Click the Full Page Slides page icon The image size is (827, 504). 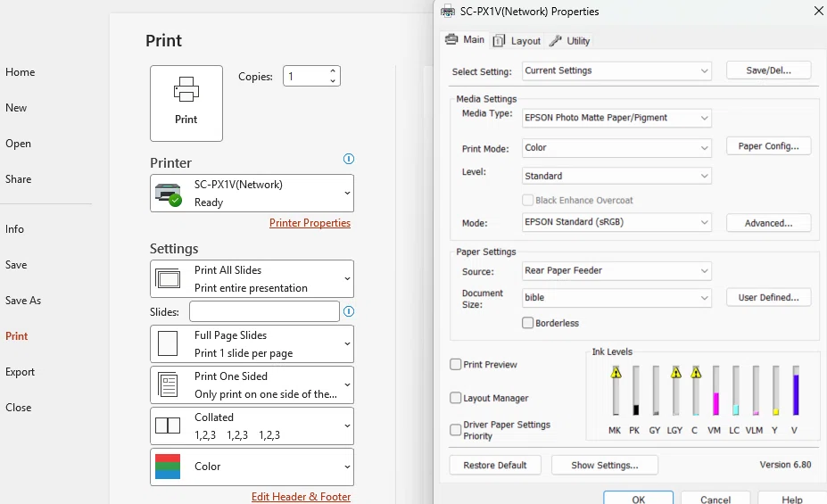point(168,343)
